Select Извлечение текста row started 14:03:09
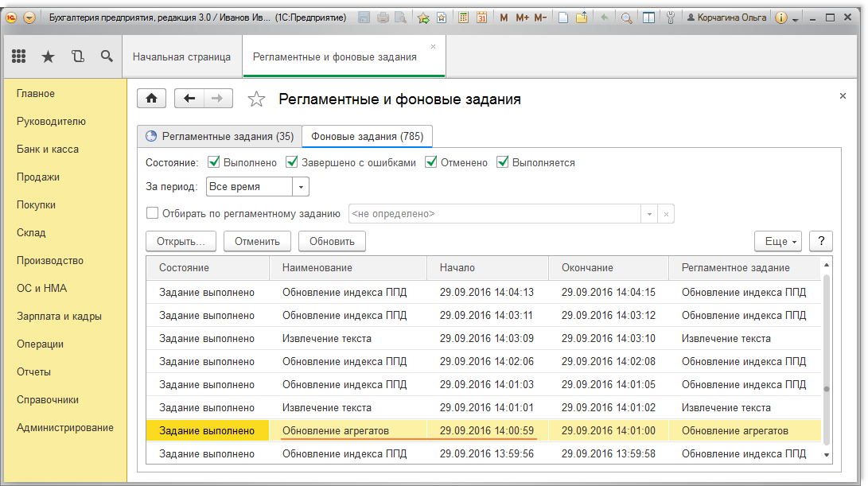 pos(484,338)
